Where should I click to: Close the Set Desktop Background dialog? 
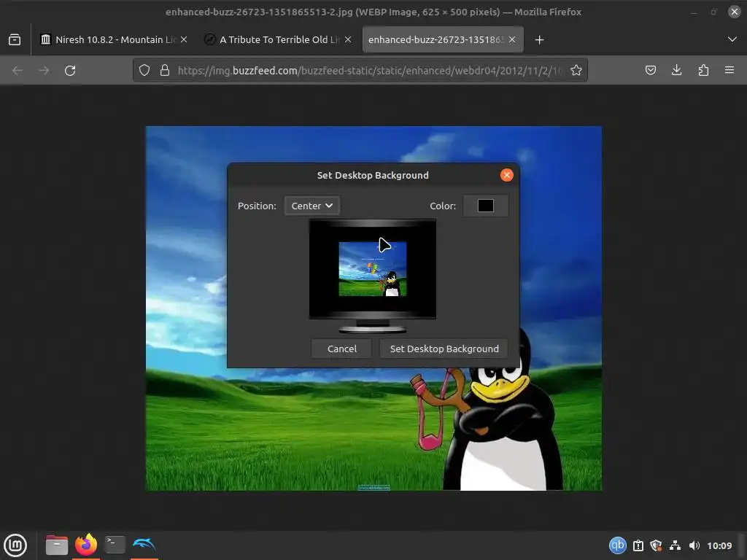pyautogui.click(x=507, y=175)
